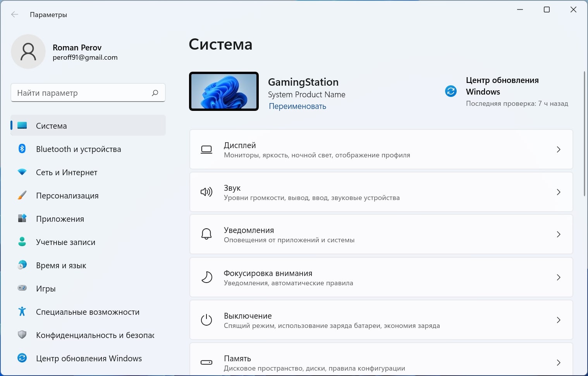Image resolution: width=588 pixels, height=376 pixels.
Task: Click the user avatar icon
Action: coord(28,52)
